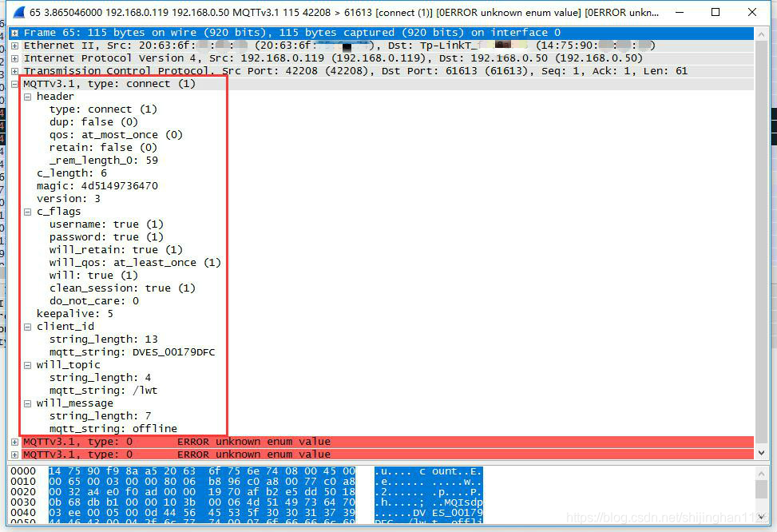Select the 'qos: at_most_once (0)' field
The height and width of the screenshot is (532, 777).
116,135
